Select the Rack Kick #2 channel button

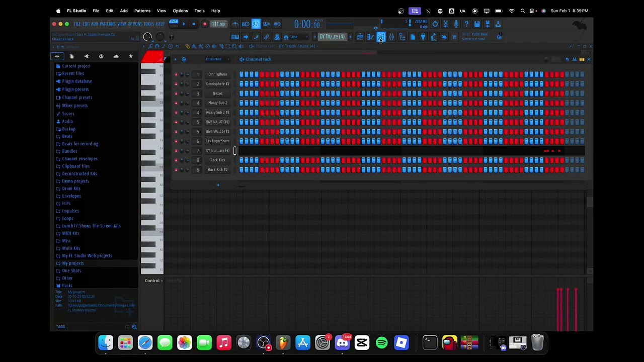(x=217, y=170)
